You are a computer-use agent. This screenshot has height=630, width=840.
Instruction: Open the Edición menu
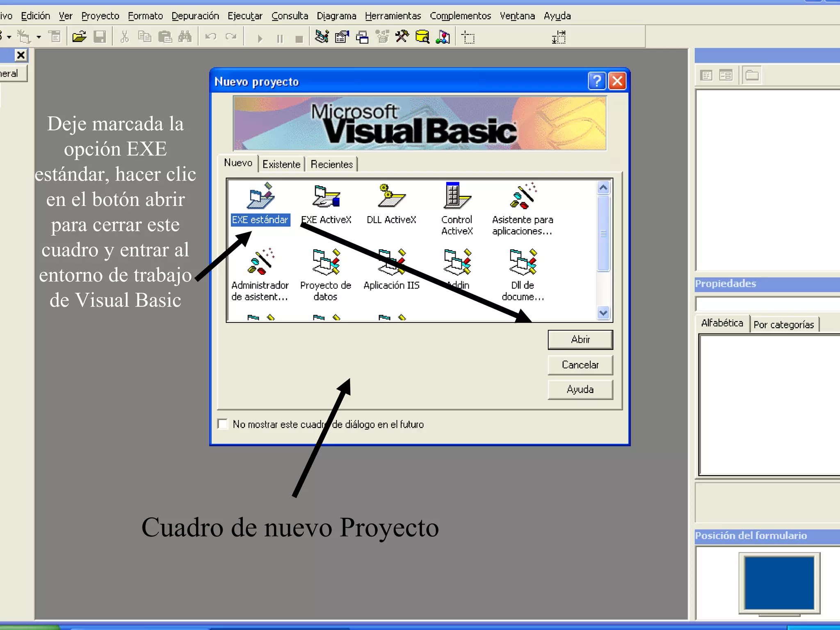pyautogui.click(x=36, y=16)
